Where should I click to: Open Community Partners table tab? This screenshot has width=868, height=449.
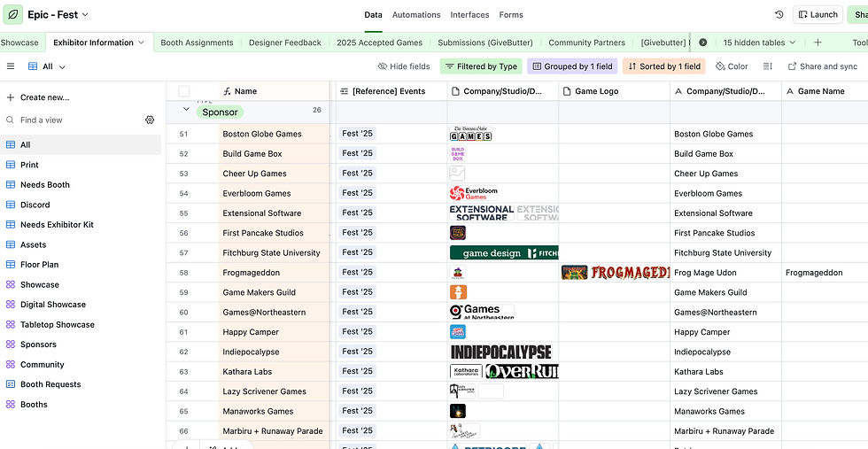[586, 43]
